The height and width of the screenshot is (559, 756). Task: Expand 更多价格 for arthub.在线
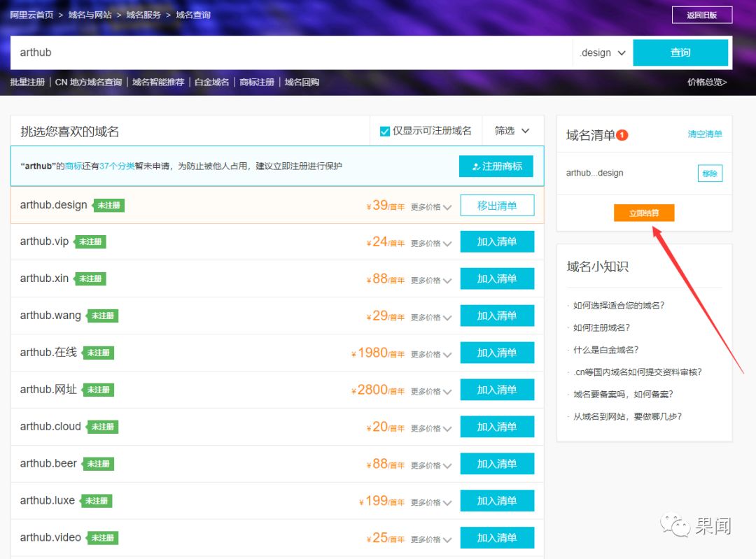click(431, 354)
